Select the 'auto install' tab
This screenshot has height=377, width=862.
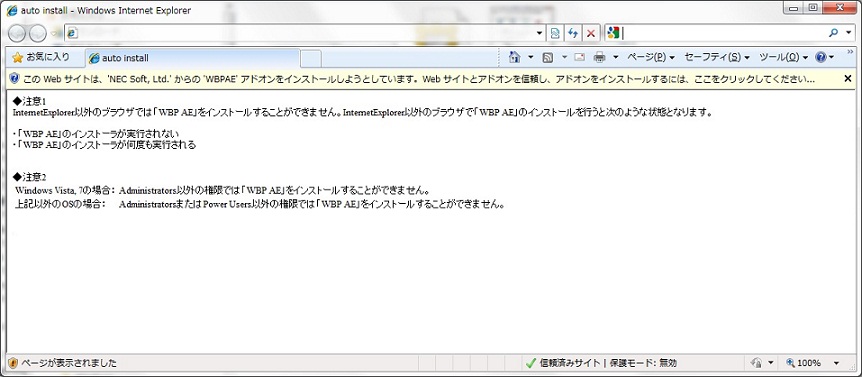(192, 58)
